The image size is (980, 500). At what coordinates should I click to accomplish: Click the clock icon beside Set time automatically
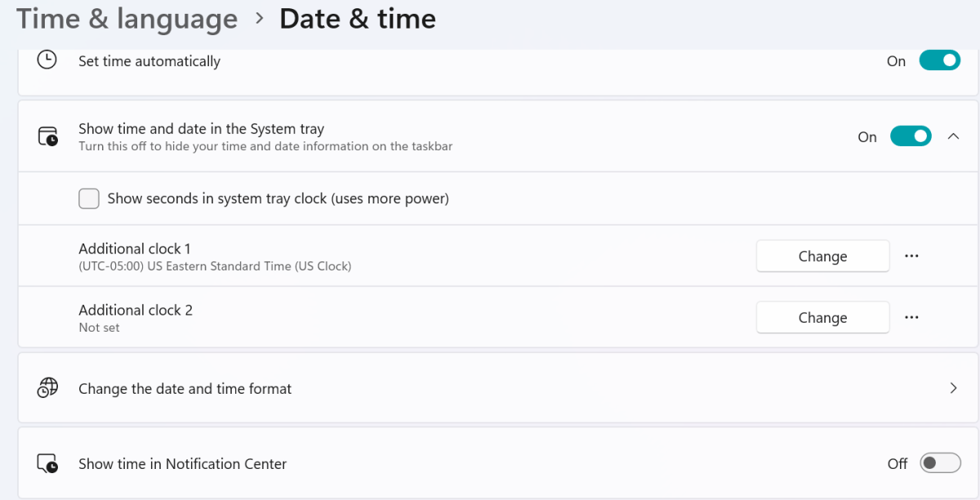[x=45, y=60]
